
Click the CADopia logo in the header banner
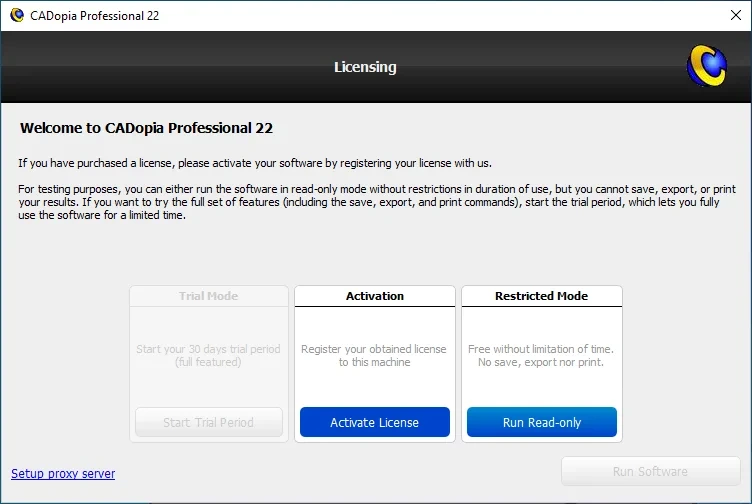tap(706, 66)
